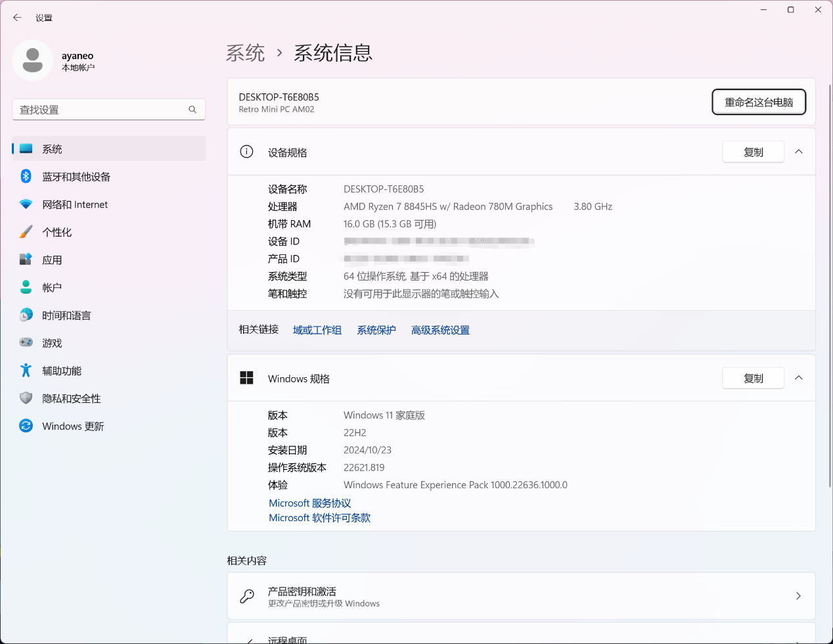Open Windows 更新 sync icon
Screen dimensions: 833x644
[x=26, y=426]
